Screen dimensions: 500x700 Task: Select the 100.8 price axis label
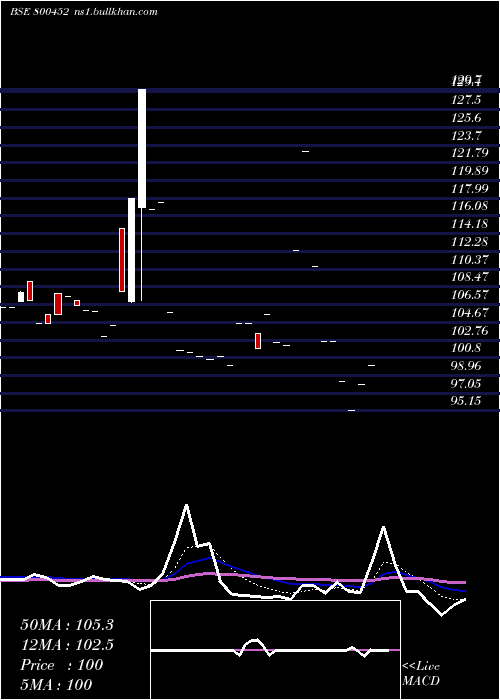click(x=466, y=348)
